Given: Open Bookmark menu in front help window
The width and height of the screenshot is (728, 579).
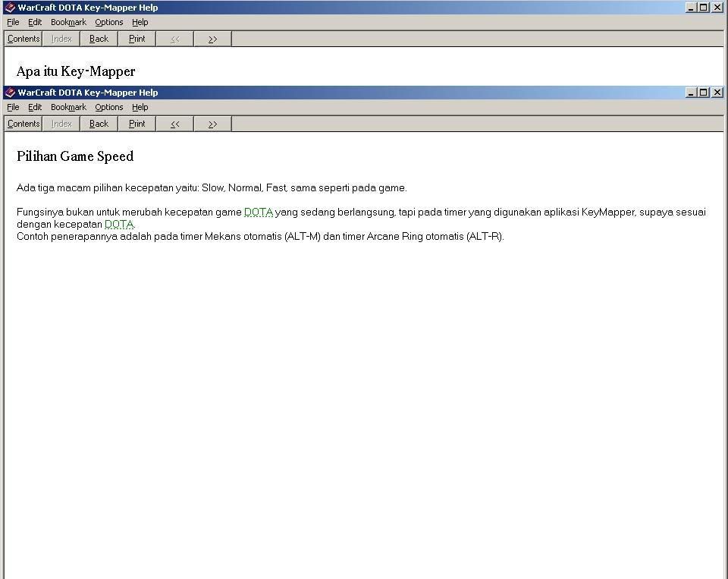Looking at the screenshot, I should coord(68,107).
